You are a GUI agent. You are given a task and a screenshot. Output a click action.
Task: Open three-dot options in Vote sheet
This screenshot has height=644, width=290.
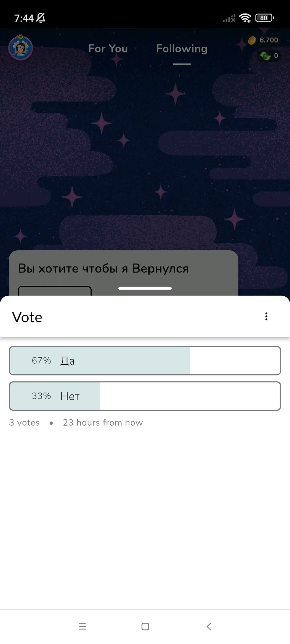coord(266,316)
